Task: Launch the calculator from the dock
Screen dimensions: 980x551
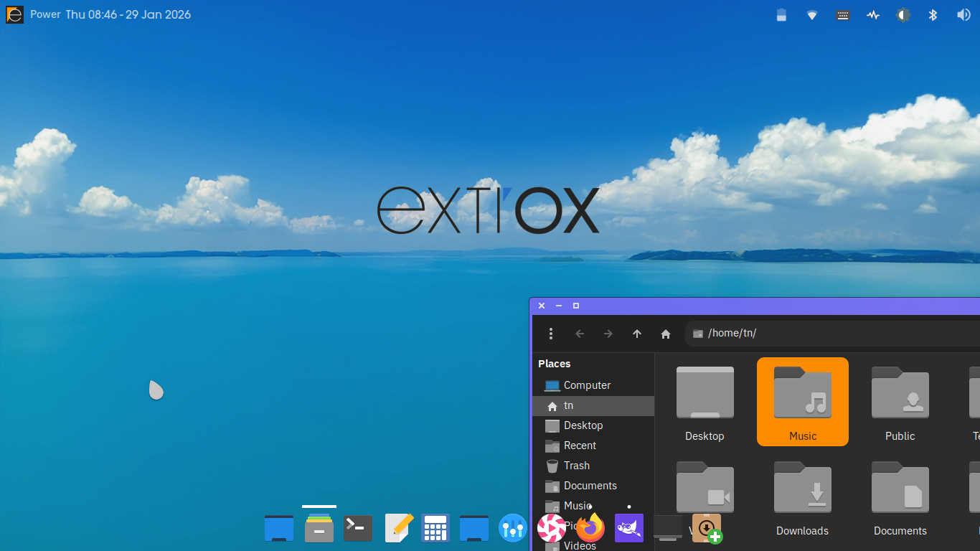Action: [x=435, y=529]
